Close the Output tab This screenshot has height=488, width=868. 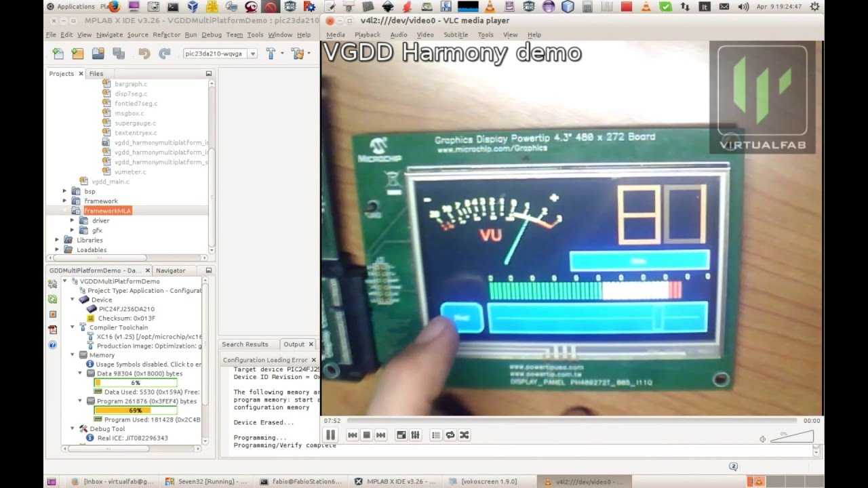pyautogui.click(x=311, y=344)
